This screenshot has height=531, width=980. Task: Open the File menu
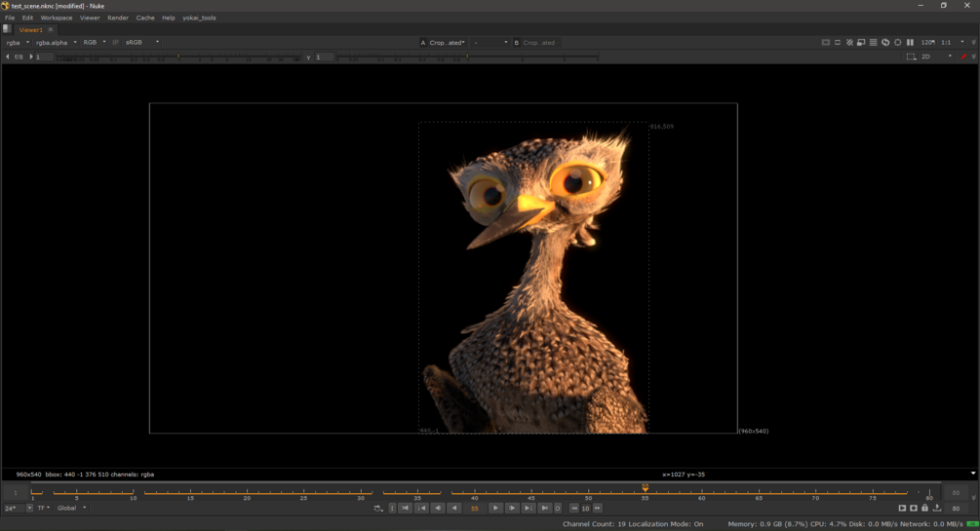(x=10, y=18)
